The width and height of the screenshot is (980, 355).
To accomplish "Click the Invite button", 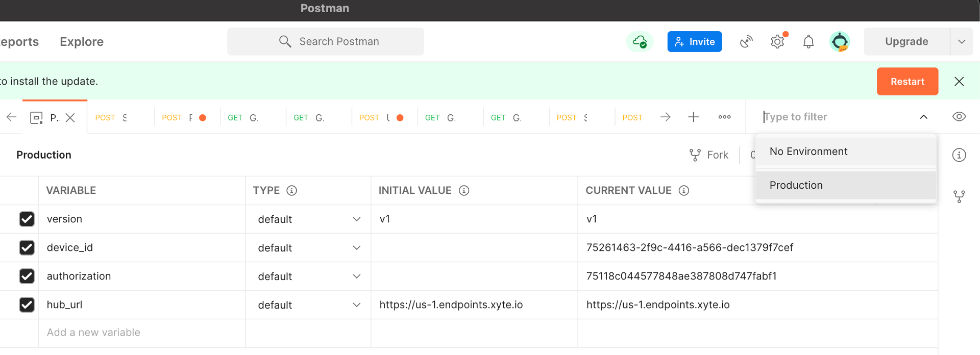I will pyautogui.click(x=695, y=41).
